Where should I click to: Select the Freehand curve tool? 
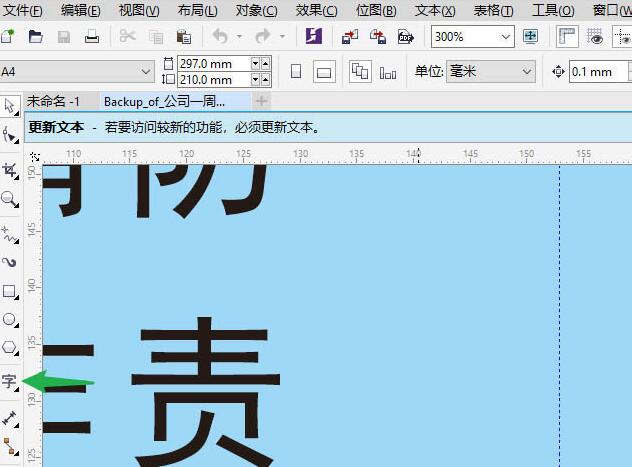pos(10,235)
